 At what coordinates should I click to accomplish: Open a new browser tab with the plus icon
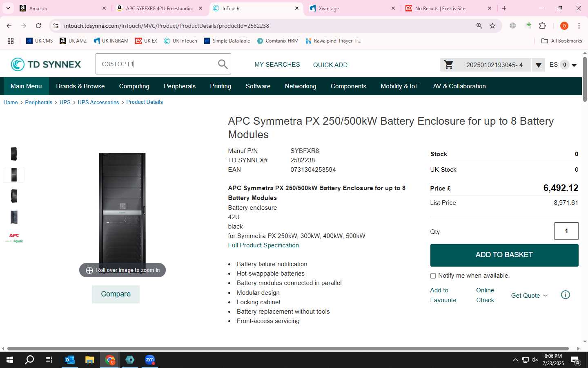coord(504,8)
